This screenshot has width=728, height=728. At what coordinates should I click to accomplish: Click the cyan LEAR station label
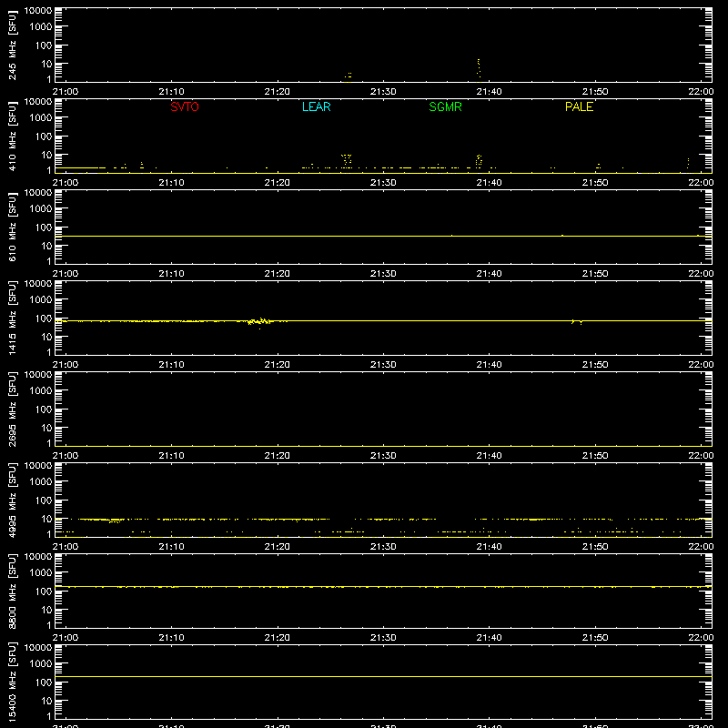316,106
